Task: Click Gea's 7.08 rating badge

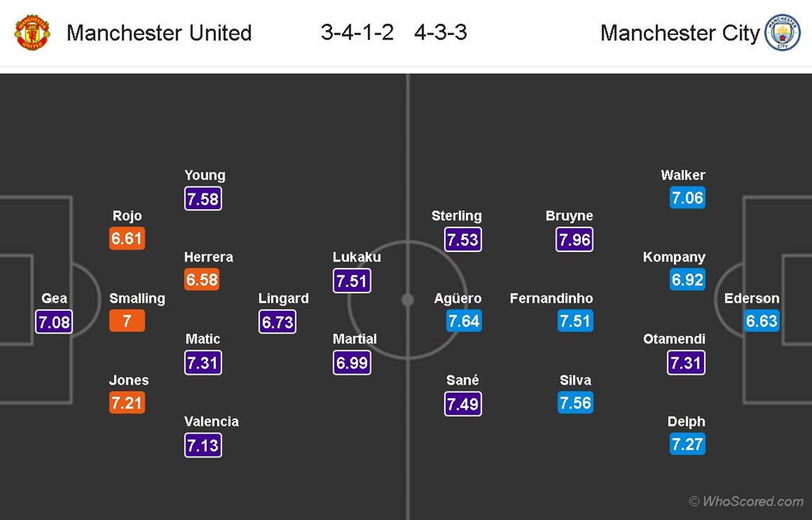Action: (x=54, y=321)
